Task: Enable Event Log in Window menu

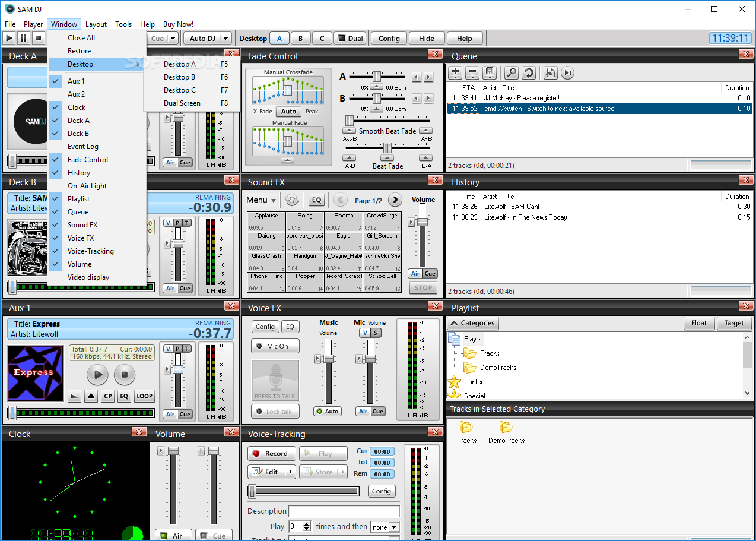Action: [x=97, y=147]
